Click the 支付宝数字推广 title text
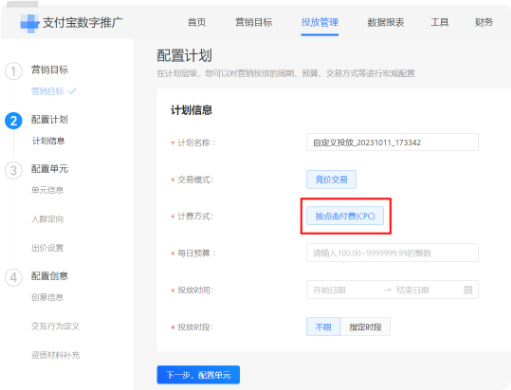The image size is (511, 390). 83,23
